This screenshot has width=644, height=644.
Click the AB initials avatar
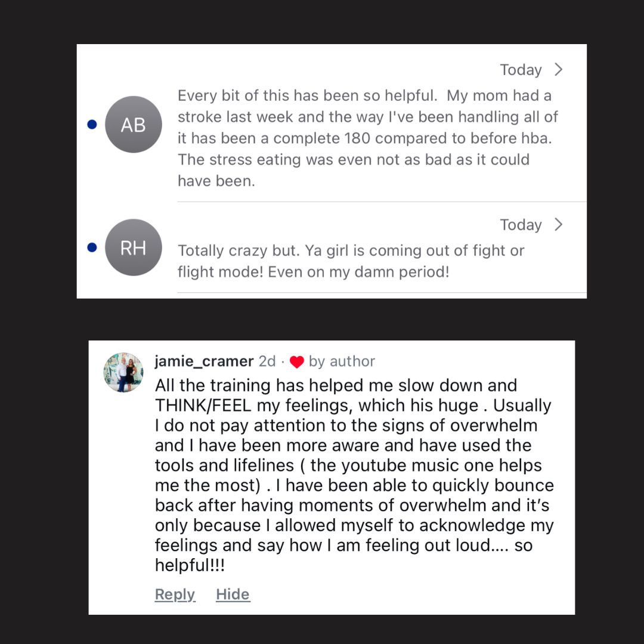133,125
